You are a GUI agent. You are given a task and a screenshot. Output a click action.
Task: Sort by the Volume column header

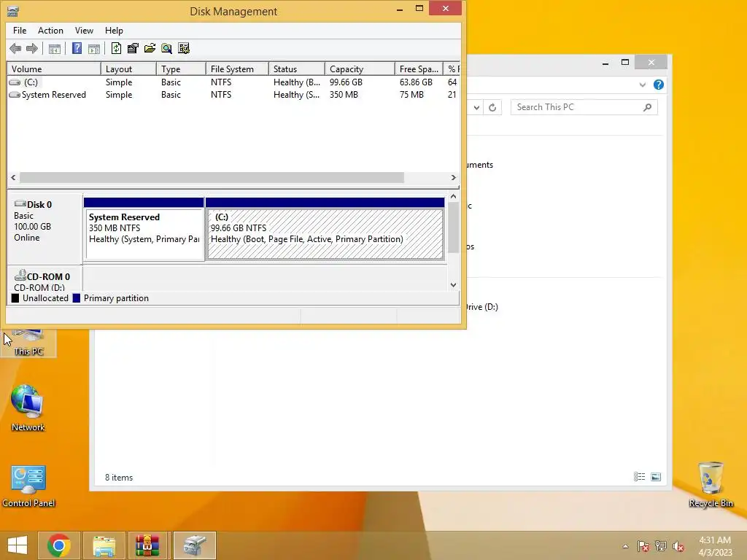[54, 69]
